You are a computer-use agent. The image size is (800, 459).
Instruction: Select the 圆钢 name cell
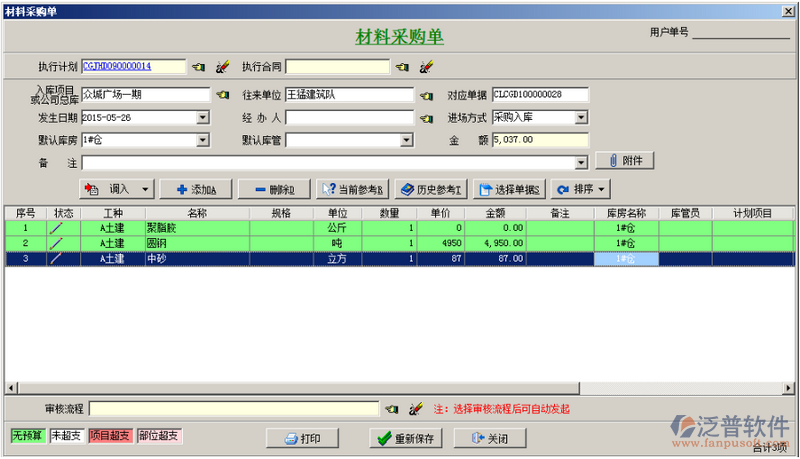[x=197, y=243]
